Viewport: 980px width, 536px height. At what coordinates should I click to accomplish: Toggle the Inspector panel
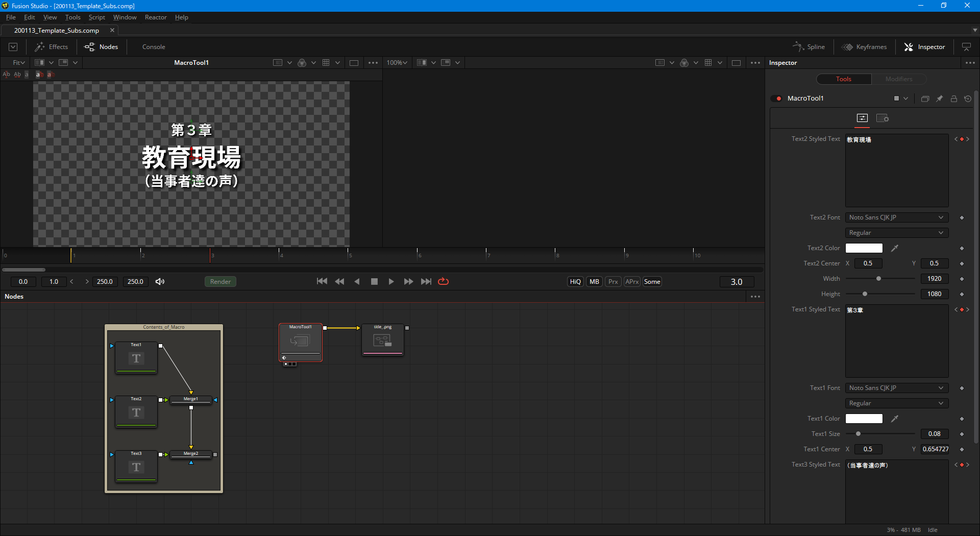click(924, 47)
